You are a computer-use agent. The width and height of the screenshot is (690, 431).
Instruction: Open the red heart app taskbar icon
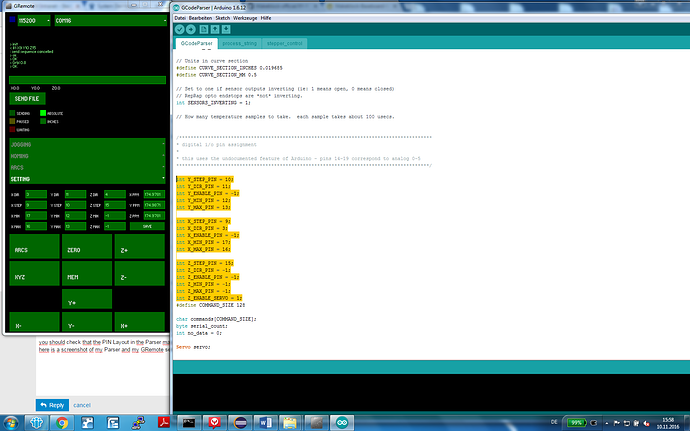(214, 423)
